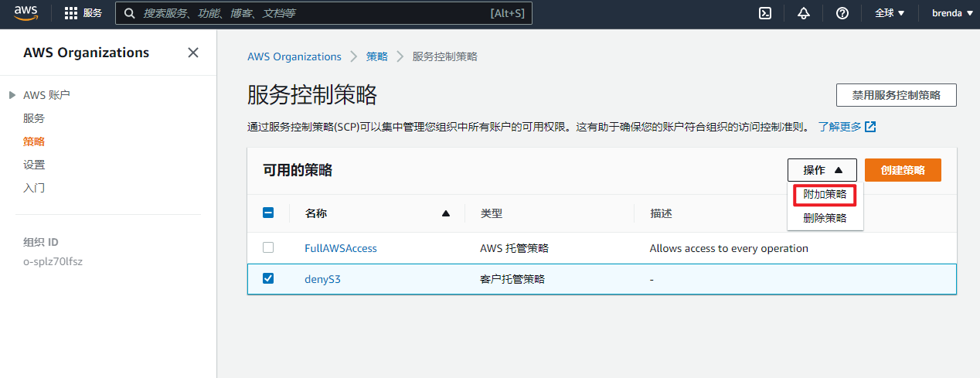Follow the 了解更多 link
Screen dimensions: 980x378
(x=839, y=126)
